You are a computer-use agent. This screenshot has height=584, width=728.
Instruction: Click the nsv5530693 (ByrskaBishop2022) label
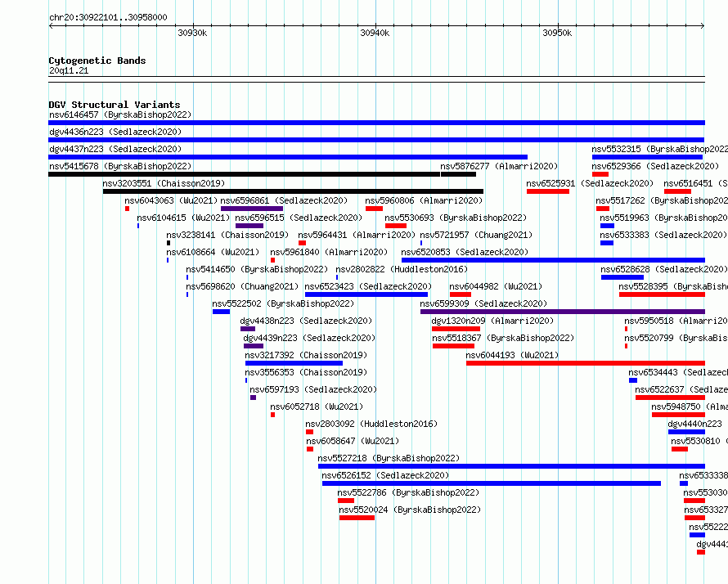pos(456,218)
